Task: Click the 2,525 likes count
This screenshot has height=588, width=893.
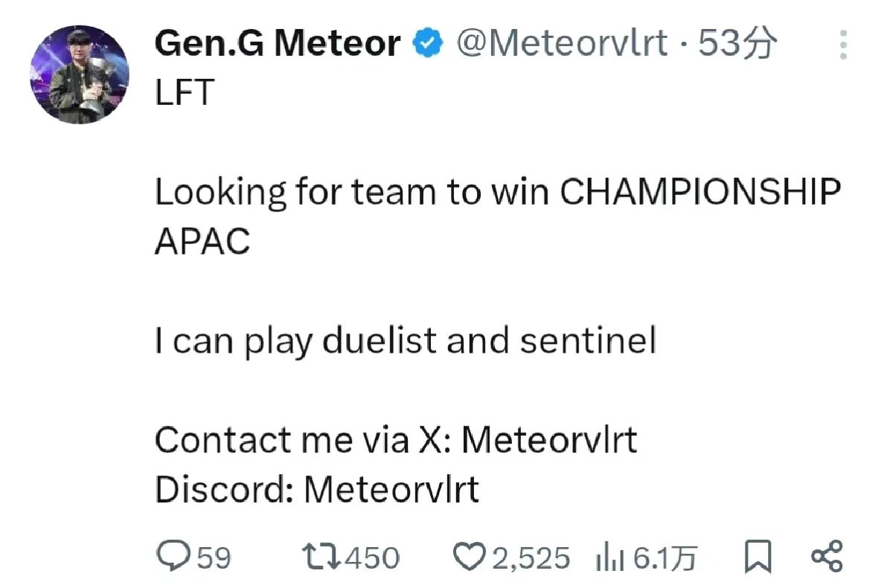Action: (531, 557)
